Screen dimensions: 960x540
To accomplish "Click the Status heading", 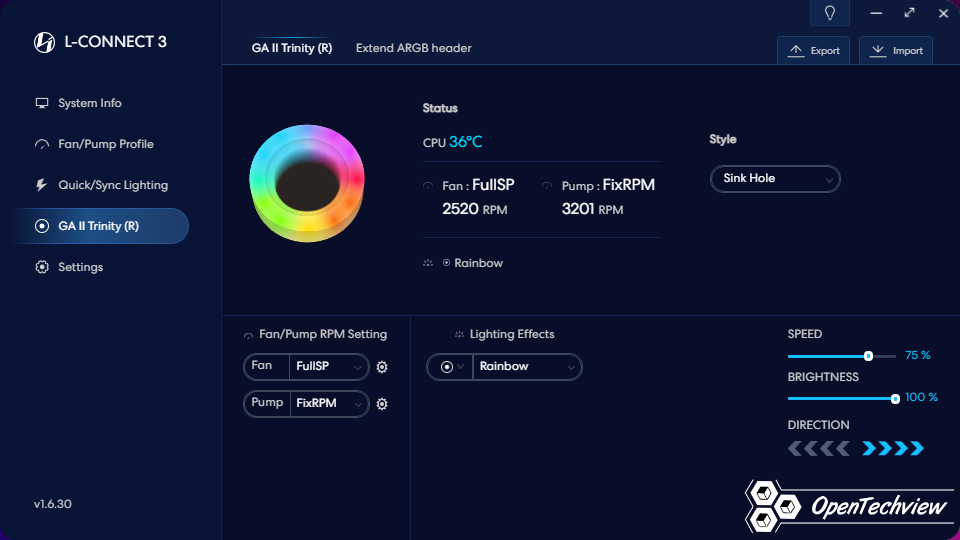I will (440, 108).
